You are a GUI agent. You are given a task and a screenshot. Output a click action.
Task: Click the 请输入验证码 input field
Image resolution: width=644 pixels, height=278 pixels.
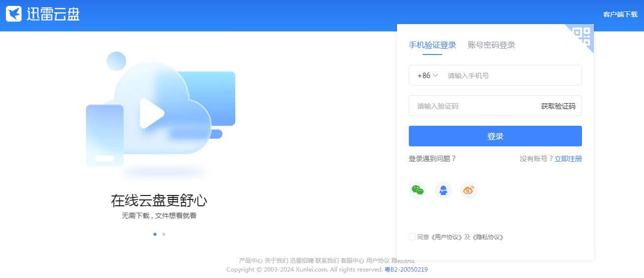[472, 106]
